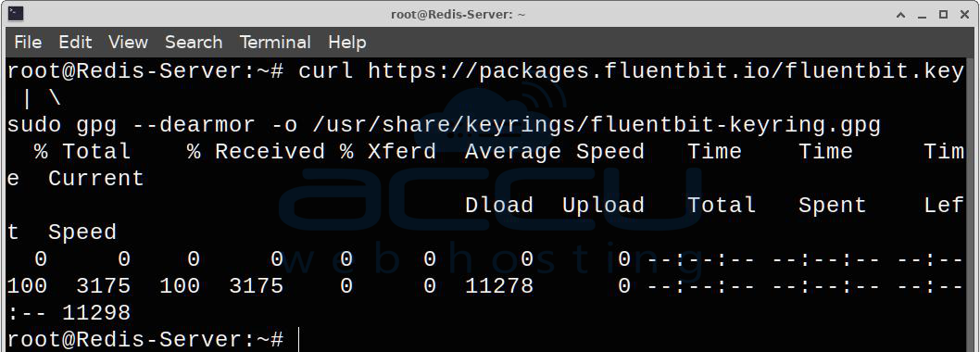Click the 'Xferd' header text
The image size is (980, 352).
pyautogui.click(x=402, y=152)
